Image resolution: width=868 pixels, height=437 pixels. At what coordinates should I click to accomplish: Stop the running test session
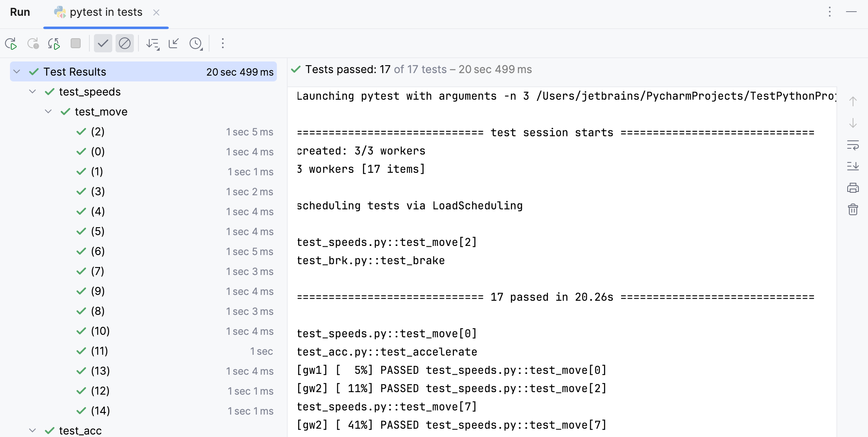point(76,43)
